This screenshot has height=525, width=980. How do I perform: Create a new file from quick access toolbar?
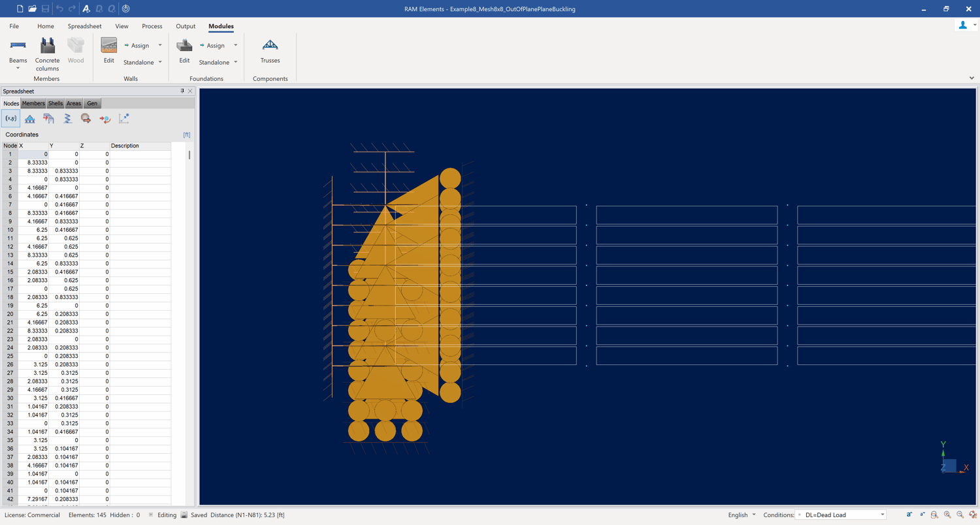[x=20, y=8]
